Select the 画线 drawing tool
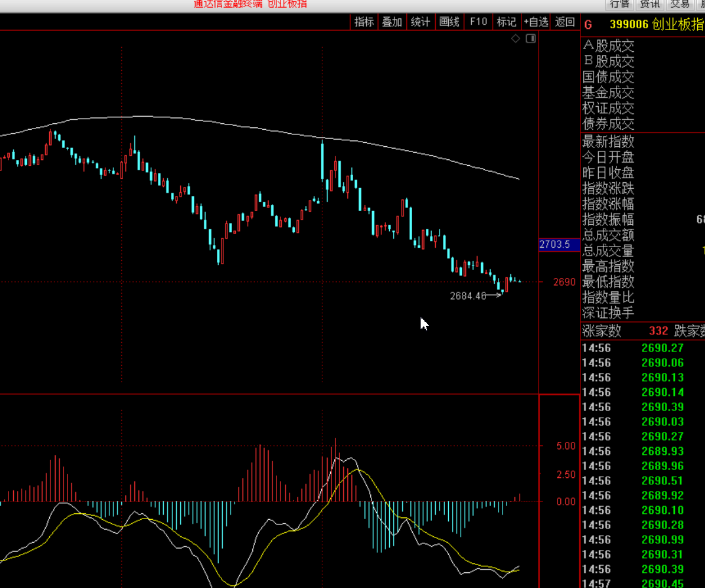This screenshot has height=588, width=705. click(449, 22)
